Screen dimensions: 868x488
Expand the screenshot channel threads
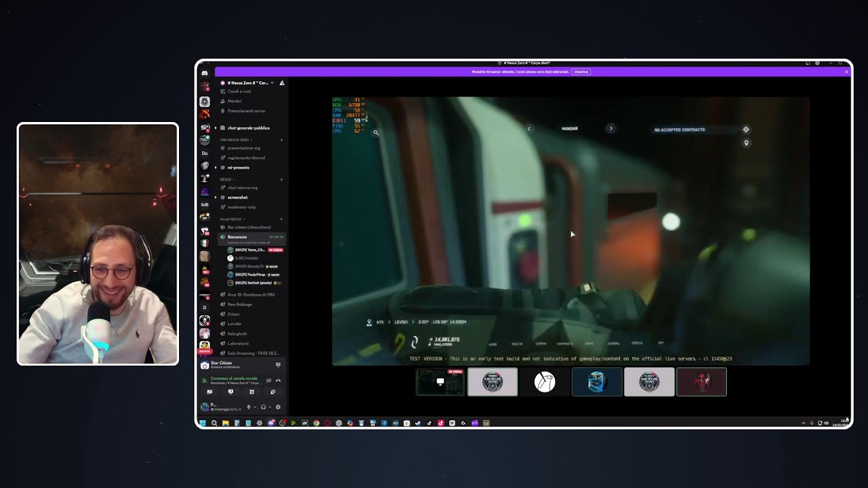click(216, 197)
